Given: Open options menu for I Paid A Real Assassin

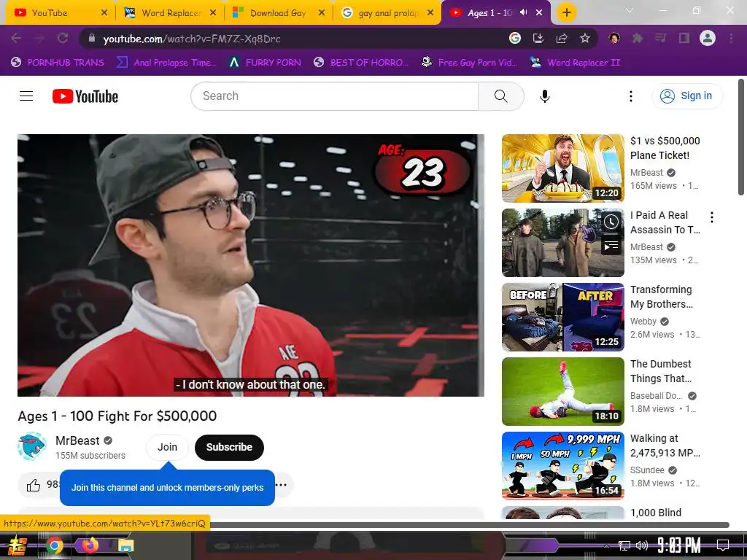Looking at the screenshot, I should click(x=712, y=217).
